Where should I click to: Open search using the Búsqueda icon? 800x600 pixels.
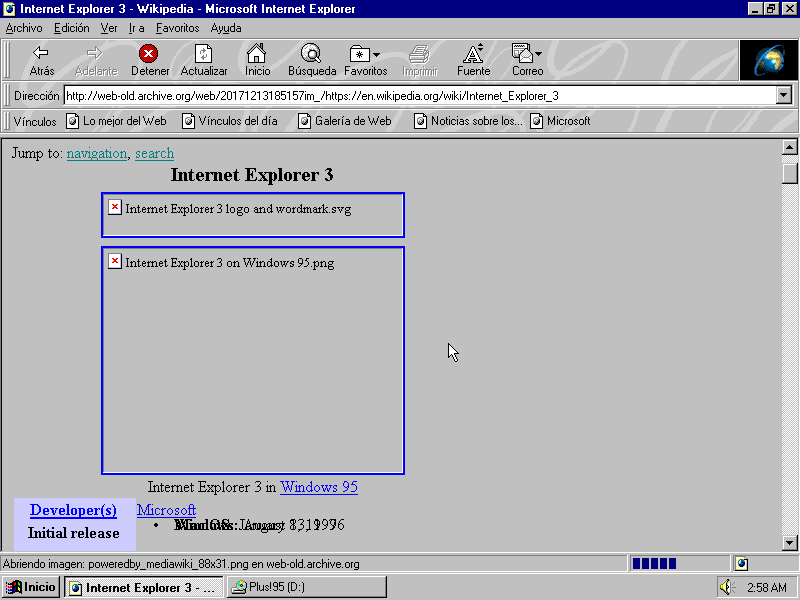(311, 55)
